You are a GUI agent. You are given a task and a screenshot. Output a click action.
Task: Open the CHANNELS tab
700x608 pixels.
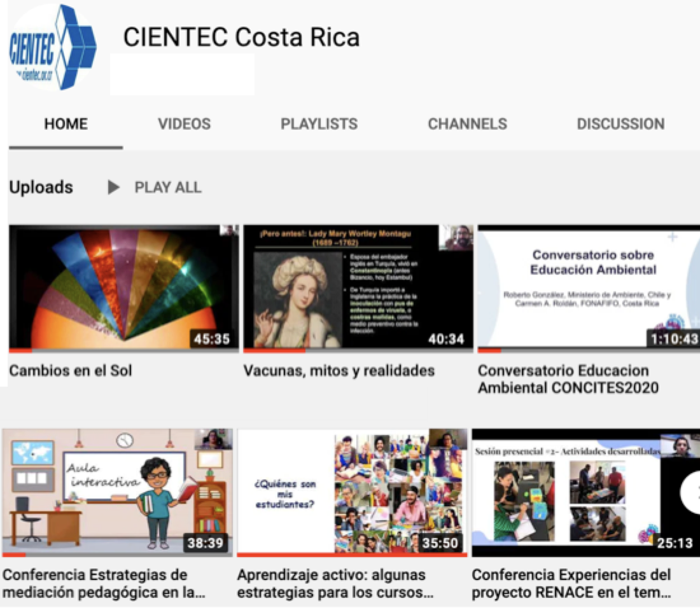[x=467, y=124]
